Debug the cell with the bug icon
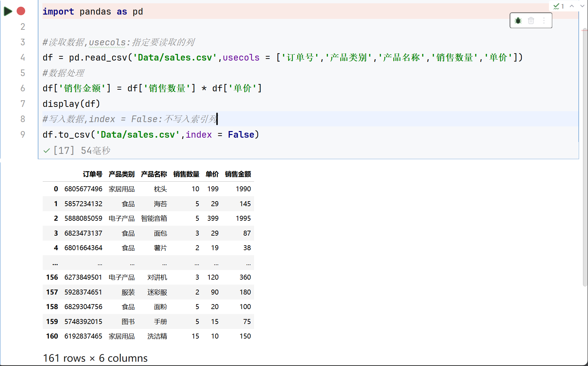The width and height of the screenshot is (588, 366). click(x=518, y=21)
